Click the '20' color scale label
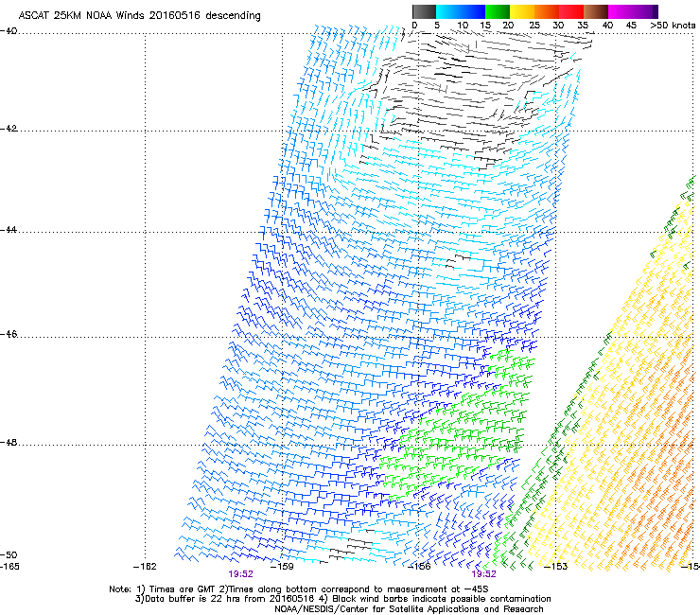This screenshot has height=615, width=700. tap(508, 25)
